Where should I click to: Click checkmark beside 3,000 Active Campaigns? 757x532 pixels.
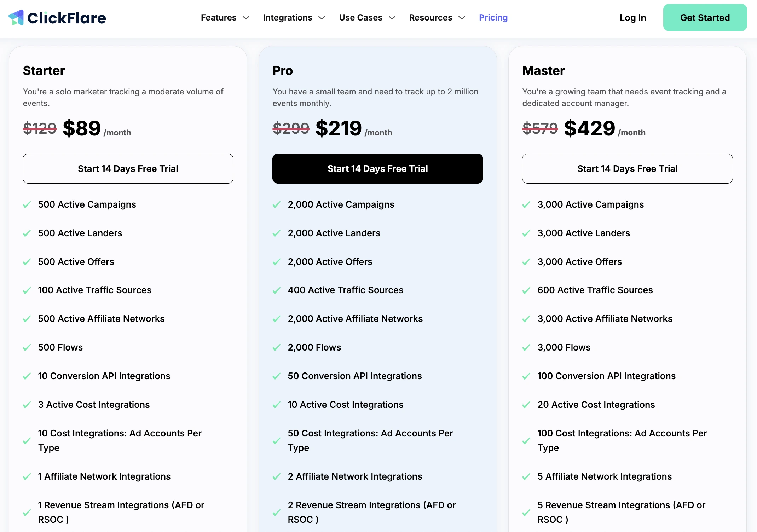pos(526,205)
